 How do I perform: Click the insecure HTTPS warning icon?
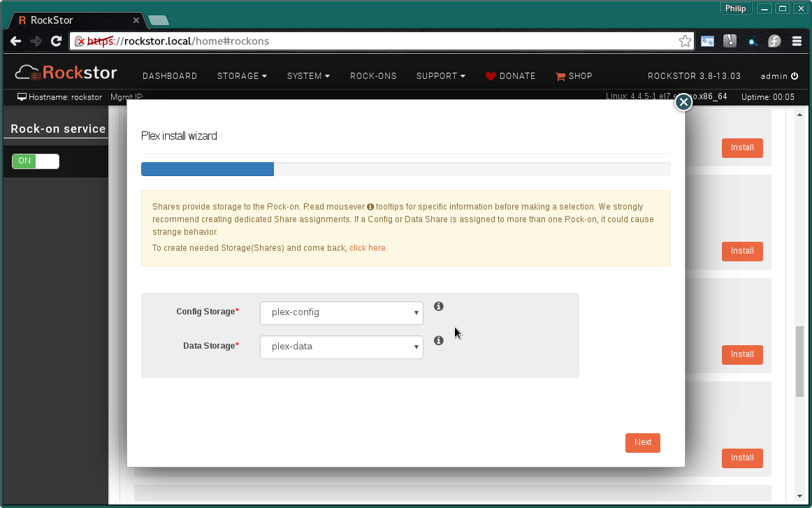(79, 41)
